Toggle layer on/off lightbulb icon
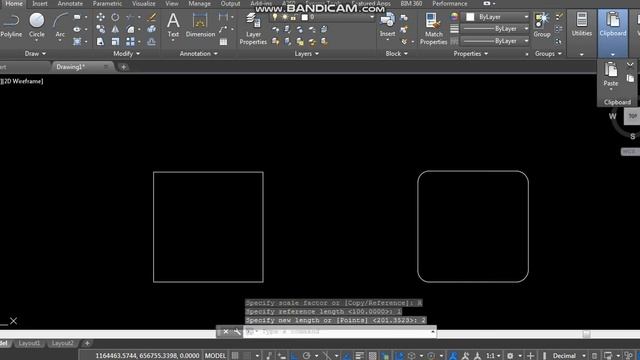The image size is (640, 360). click(275, 17)
